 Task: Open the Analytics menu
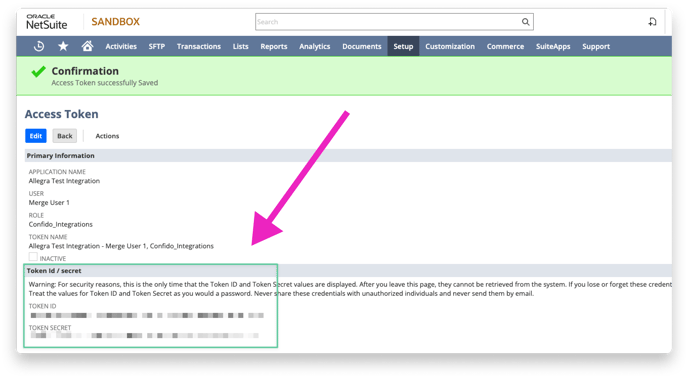(x=315, y=46)
